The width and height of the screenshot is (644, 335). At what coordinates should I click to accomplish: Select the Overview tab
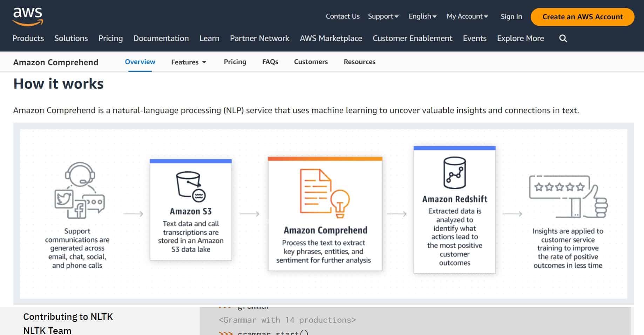[140, 62]
